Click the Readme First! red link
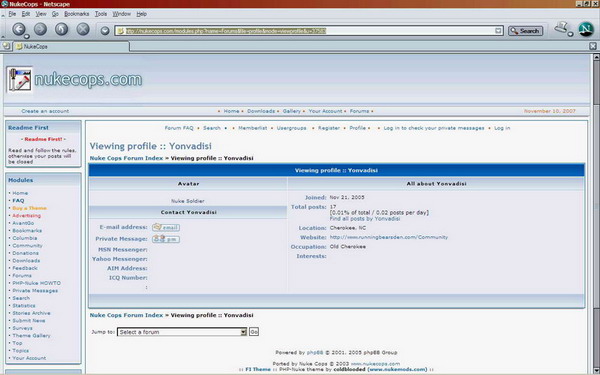 pyautogui.click(x=43, y=139)
